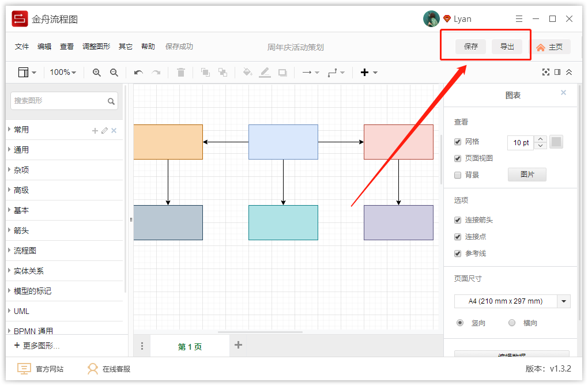The image size is (588, 386).
Task: Disable the 网格 checkbox
Action: 458,141
